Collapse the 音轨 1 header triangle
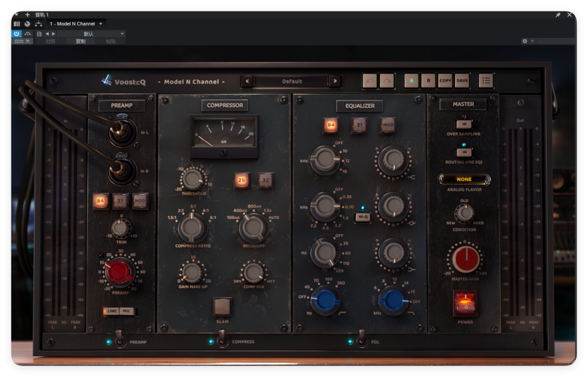 tap(17, 14)
